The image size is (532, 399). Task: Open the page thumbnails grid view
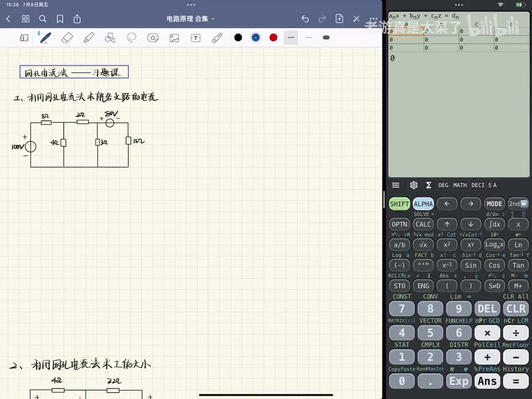click(x=26, y=19)
